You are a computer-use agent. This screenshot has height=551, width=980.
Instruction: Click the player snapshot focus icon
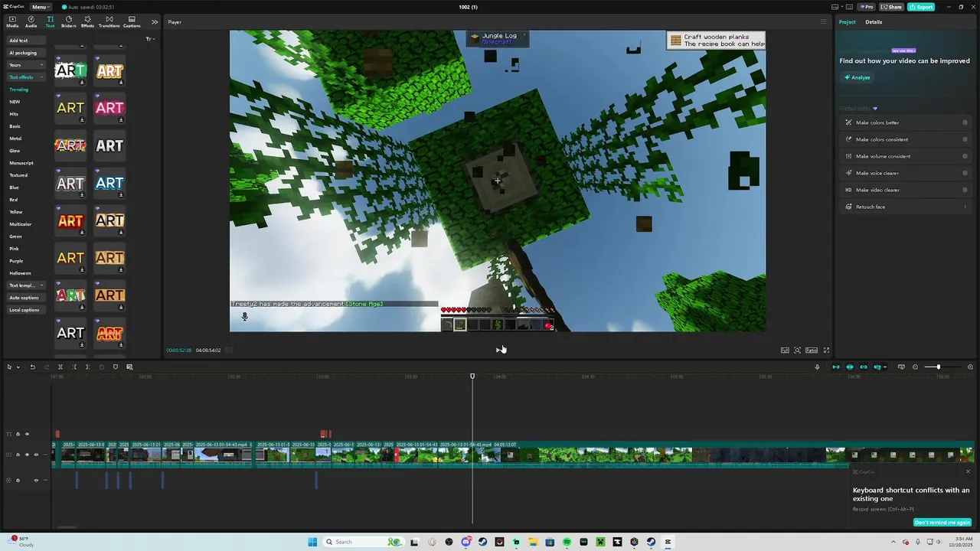click(x=797, y=350)
